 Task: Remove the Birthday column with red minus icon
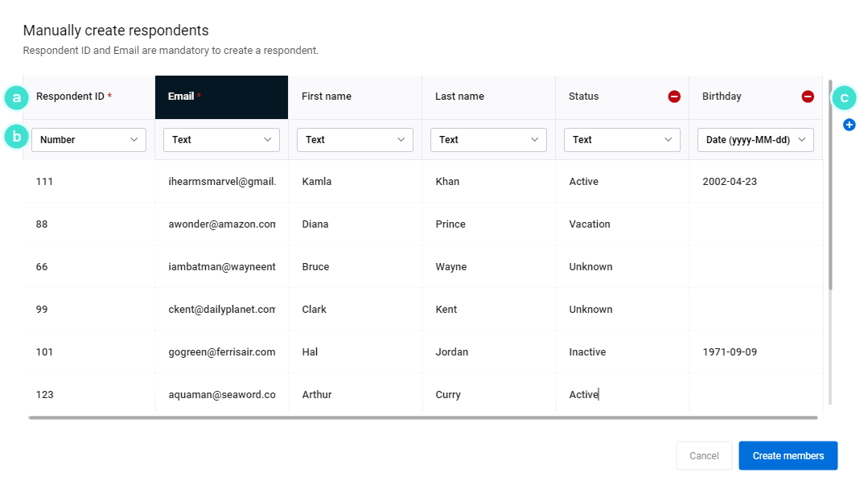click(x=808, y=97)
